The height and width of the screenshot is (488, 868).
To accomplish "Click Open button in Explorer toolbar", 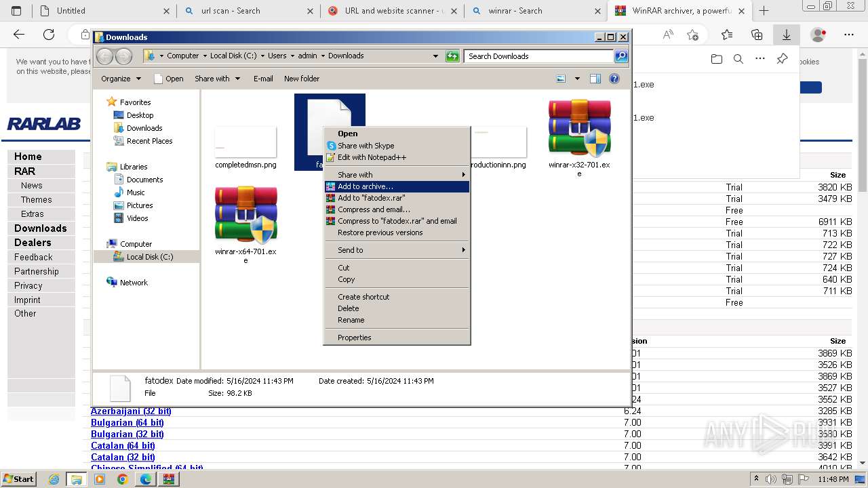I will pos(169,79).
